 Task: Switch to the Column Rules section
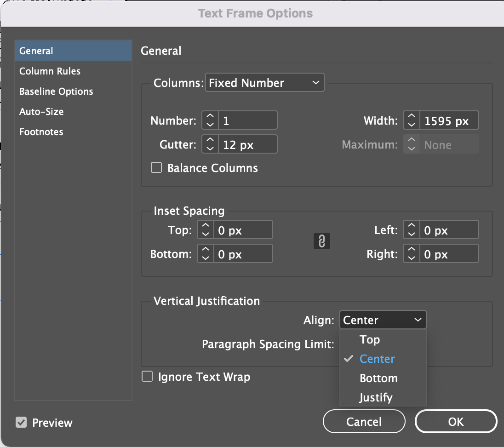tap(50, 71)
